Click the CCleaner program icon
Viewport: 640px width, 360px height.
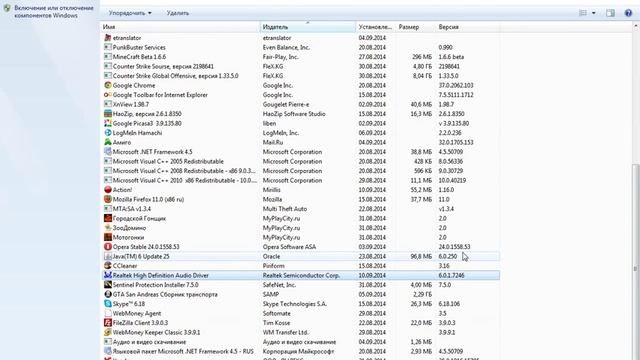(x=108, y=266)
